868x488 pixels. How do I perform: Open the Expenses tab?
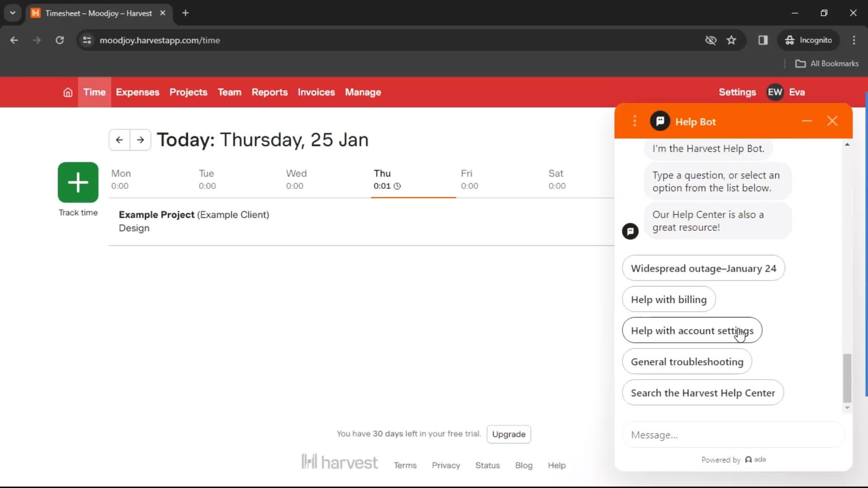pos(137,92)
